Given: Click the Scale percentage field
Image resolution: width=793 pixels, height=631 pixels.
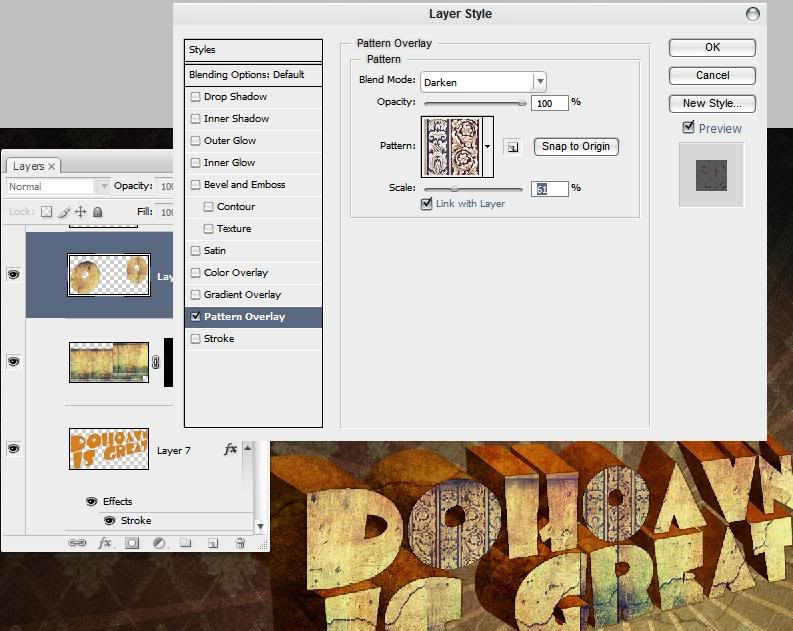Looking at the screenshot, I should click(x=550, y=189).
